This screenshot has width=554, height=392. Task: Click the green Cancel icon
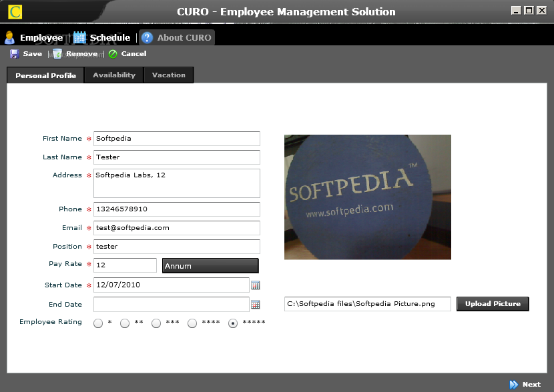pos(113,54)
